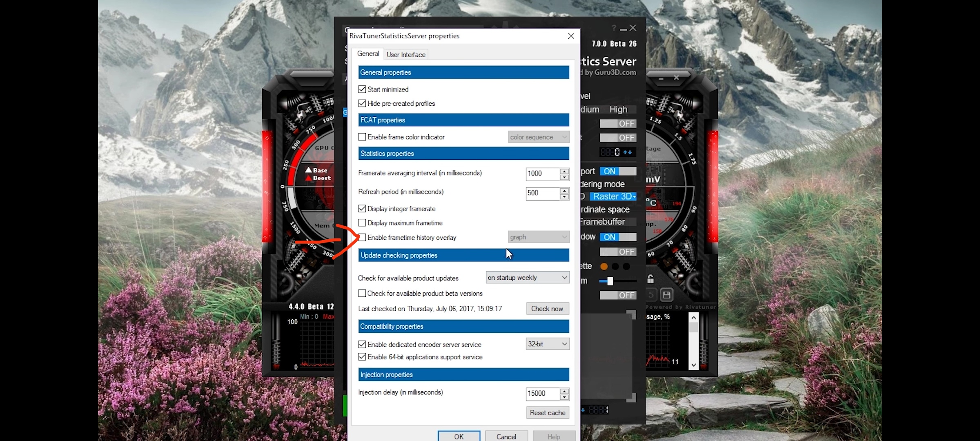Click the injection delay milliseconds input field
Image resolution: width=980 pixels, height=441 pixels.
541,393
